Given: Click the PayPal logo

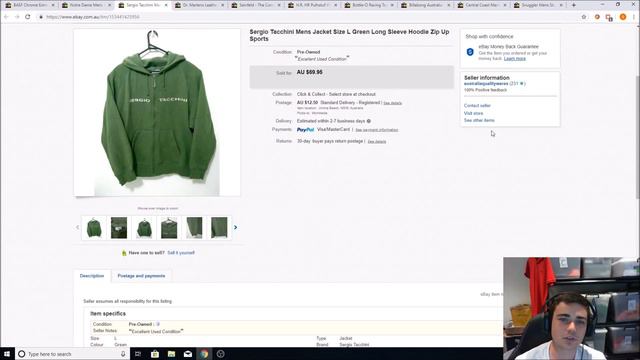Looking at the screenshot, I should point(305,130).
